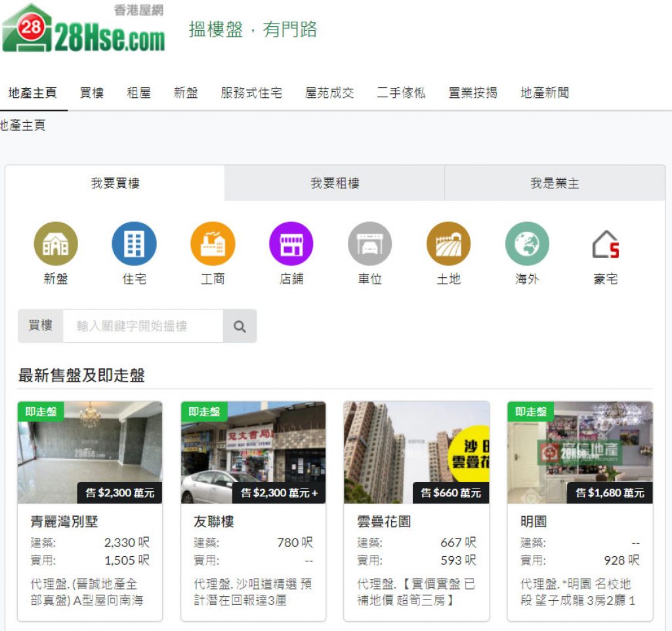
Task: Click the 2,330 呎 building area value
Action: pos(127,543)
